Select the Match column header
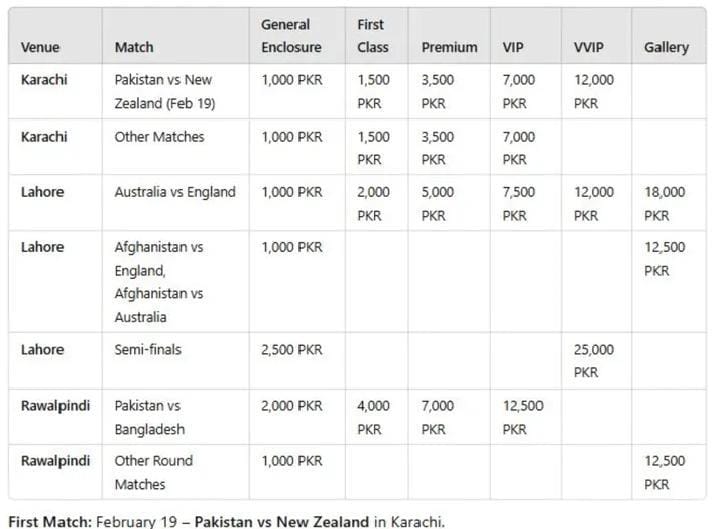This screenshot has width=720, height=529. [134, 47]
